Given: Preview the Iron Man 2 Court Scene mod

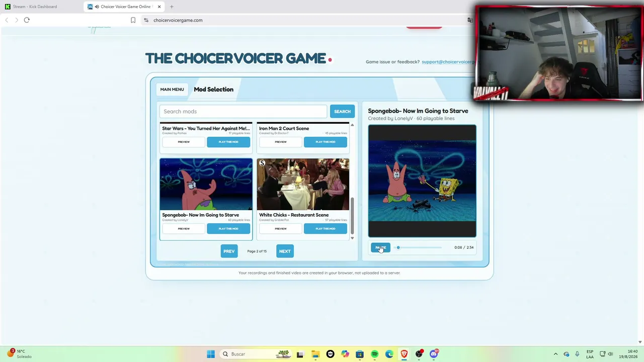Looking at the screenshot, I should point(281,142).
